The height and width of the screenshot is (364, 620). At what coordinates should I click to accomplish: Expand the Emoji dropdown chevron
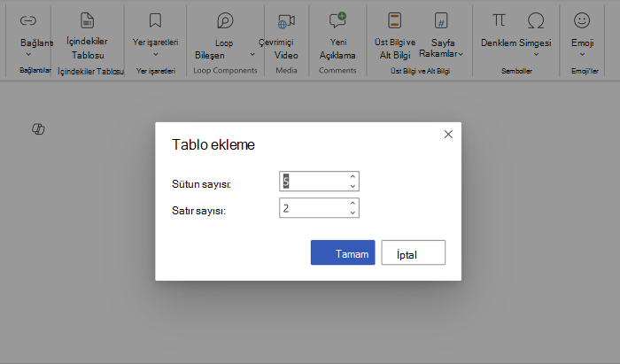pos(582,54)
